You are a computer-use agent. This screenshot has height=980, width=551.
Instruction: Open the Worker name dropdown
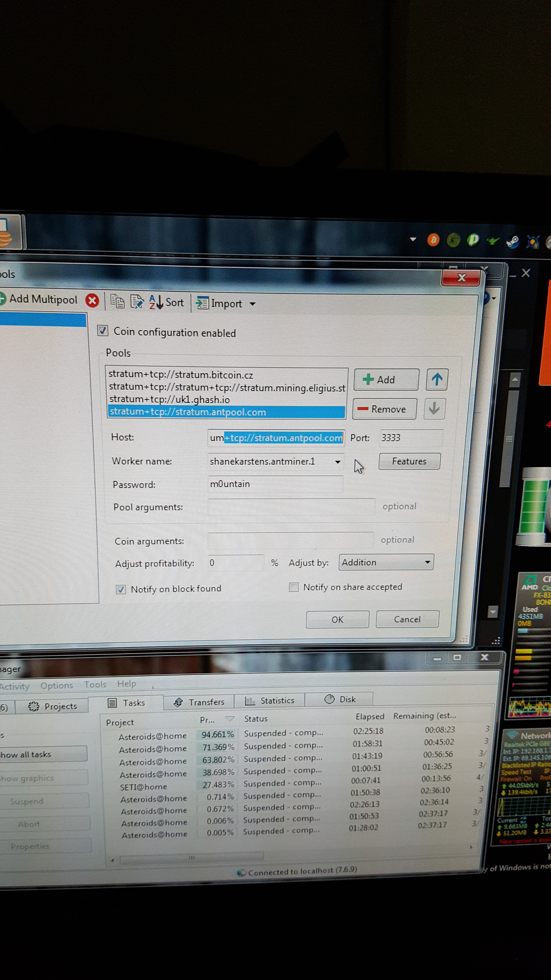click(x=337, y=462)
